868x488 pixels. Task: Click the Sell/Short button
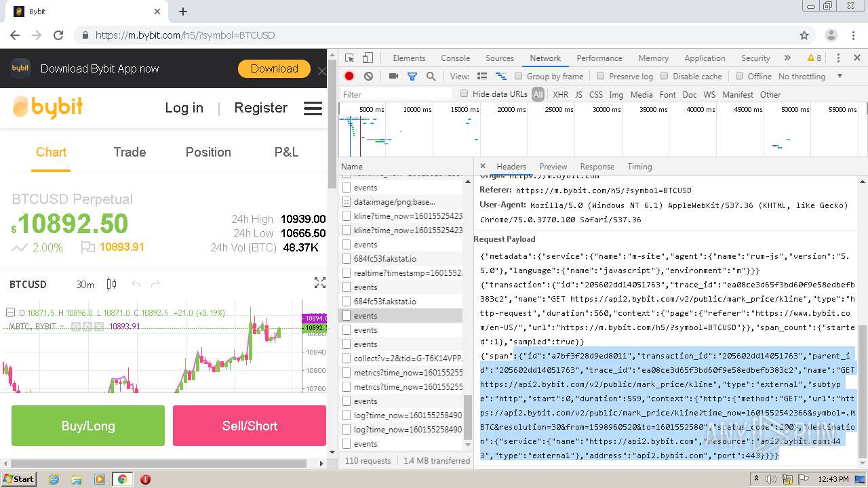(250, 426)
